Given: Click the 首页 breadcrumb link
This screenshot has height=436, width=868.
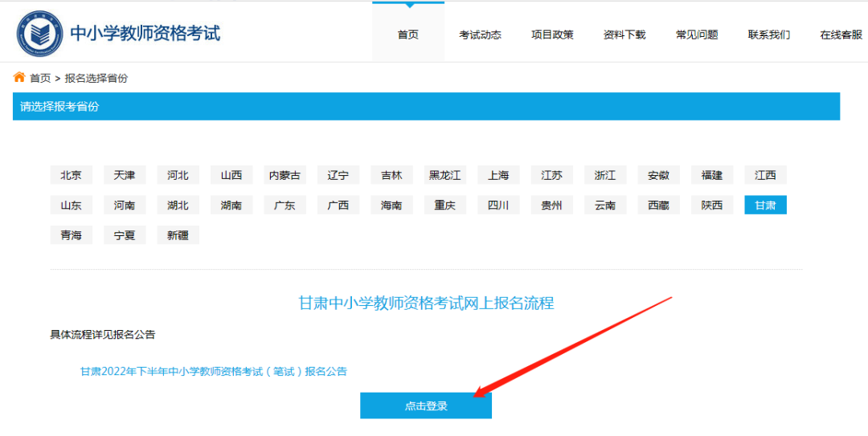Looking at the screenshot, I should click(x=40, y=78).
